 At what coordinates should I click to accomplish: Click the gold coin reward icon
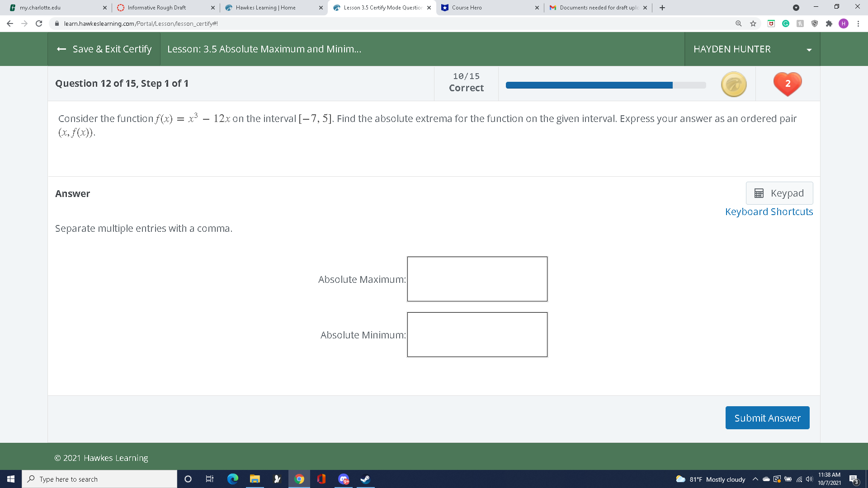pyautogui.click(x=733, y=84)
